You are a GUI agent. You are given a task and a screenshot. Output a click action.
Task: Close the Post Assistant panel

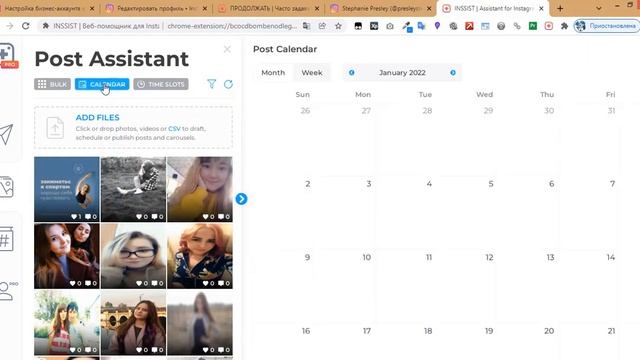tap(227, 49)
